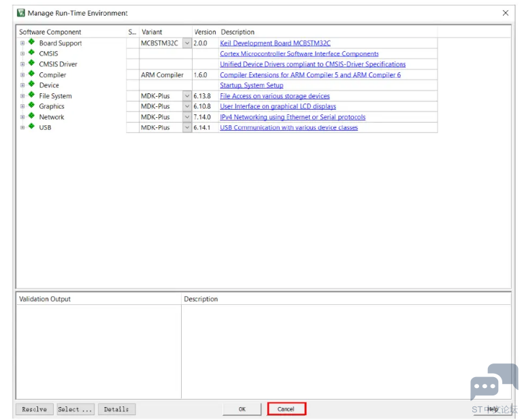Click the green diamond icon for File System
524x420 pixels.
tap(31, 95)
